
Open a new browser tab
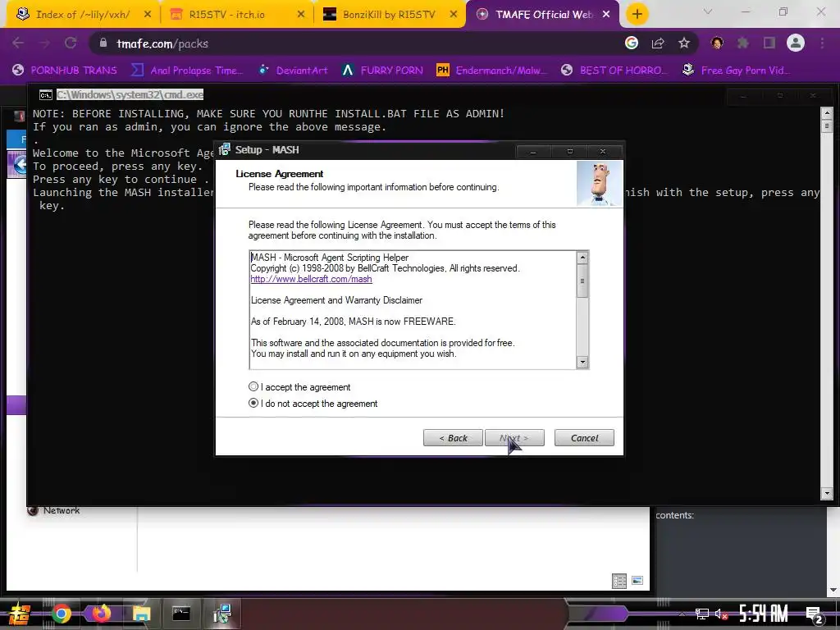pyautogui.click(x=637, y=15)
